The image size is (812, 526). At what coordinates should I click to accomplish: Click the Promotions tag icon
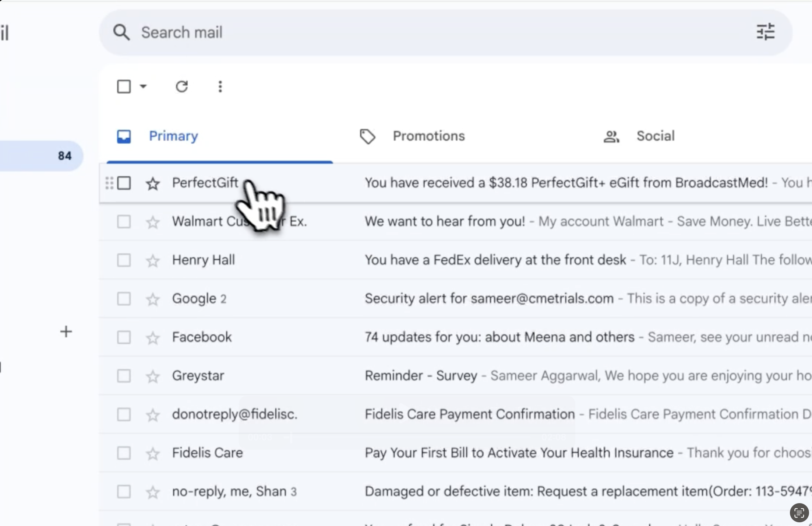coord(367,136)
